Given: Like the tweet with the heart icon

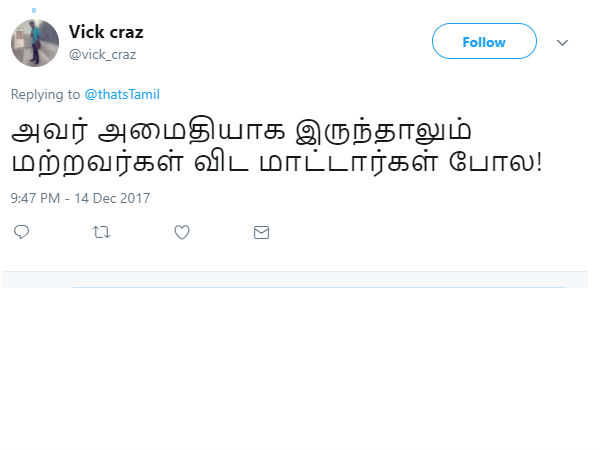Looking at the screenshot, I should tap(182, 232).
